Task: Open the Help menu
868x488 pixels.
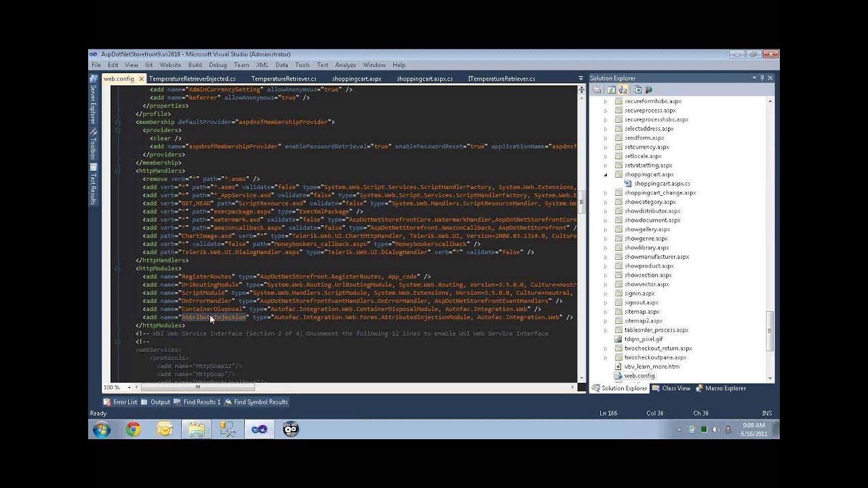Action: tap(399, 65)
